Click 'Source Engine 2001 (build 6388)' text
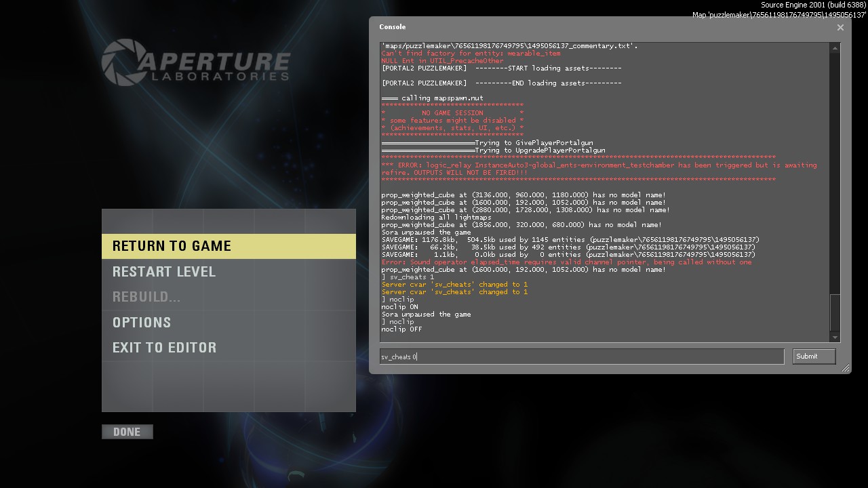Viewport: 868px width, 488px height. 813,5
